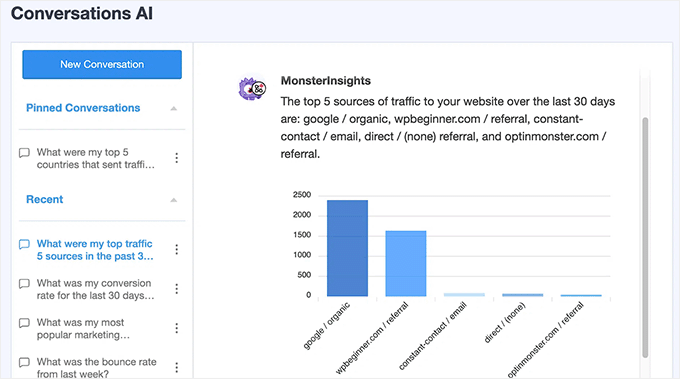Click the wpbeginner.com / referral bar

point(406,263)
